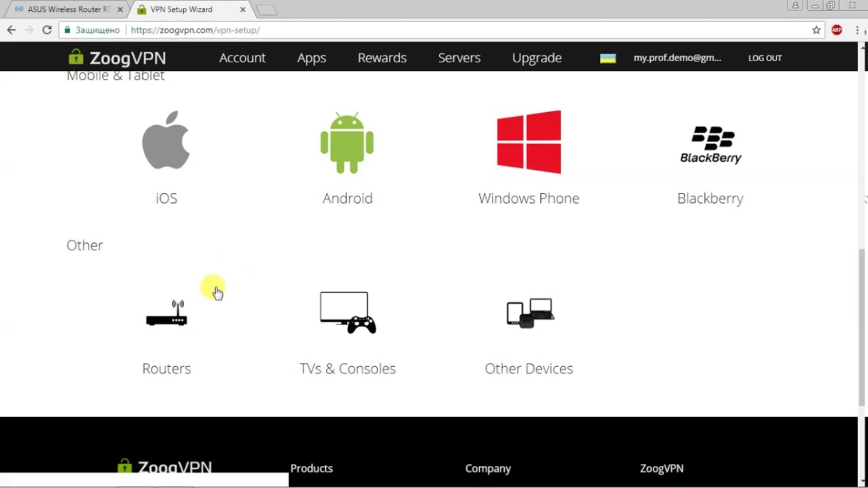Viewport: 868px width, 488px height.
Task: Click the ZoogVPN header logo
Action: [x=117, y=58]
